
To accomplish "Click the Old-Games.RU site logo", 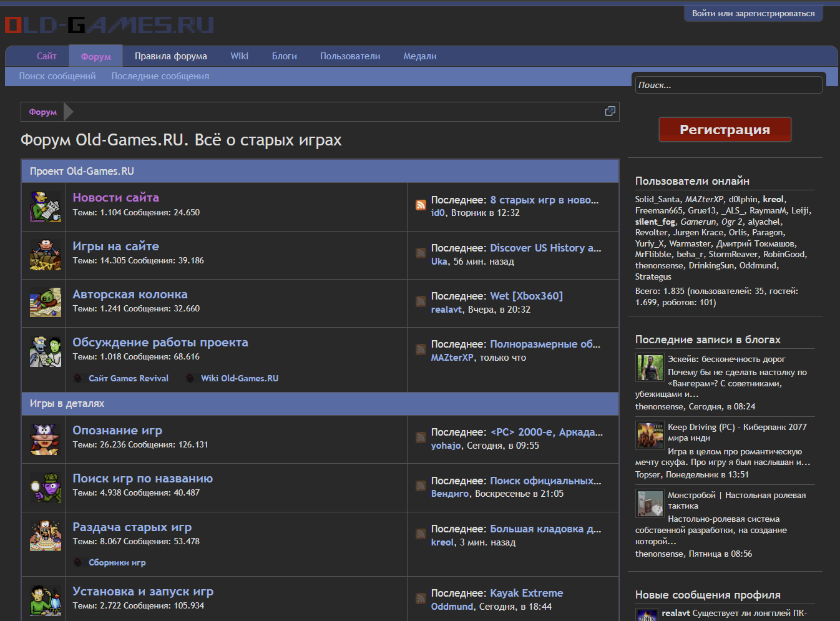I will 109,25.
